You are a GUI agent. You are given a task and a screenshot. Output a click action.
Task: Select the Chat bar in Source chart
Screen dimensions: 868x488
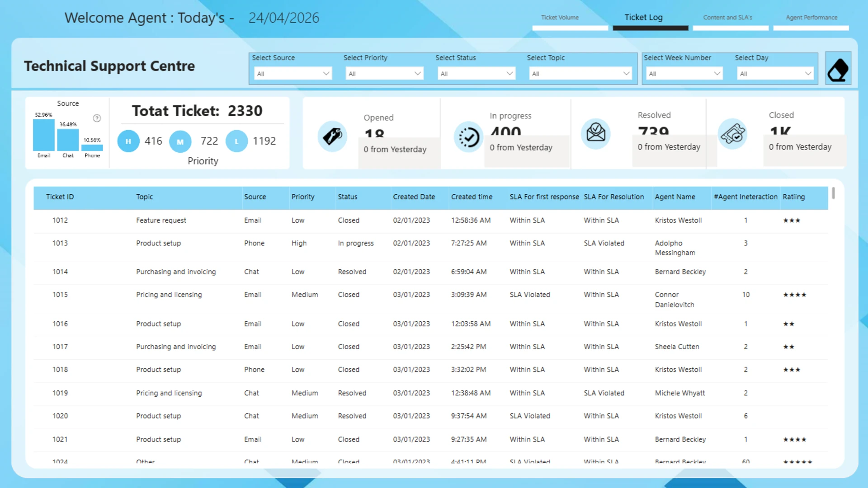pos(68,140)
